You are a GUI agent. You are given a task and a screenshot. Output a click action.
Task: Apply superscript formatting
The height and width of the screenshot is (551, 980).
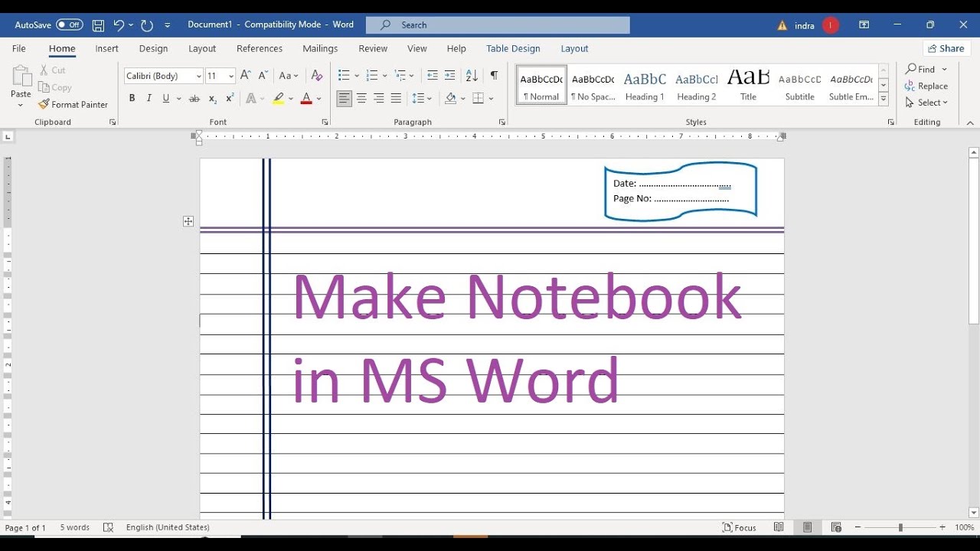click(x=230, y=99)
